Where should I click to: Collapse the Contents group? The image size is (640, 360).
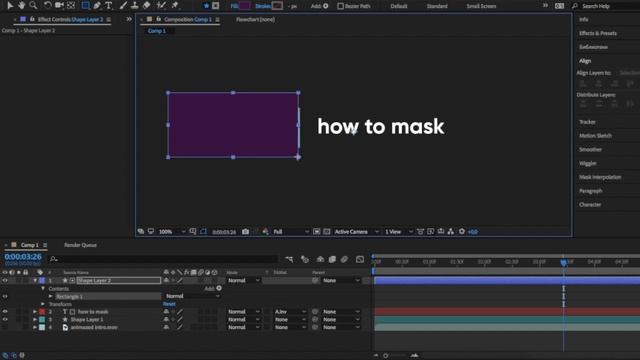[43, 289]
